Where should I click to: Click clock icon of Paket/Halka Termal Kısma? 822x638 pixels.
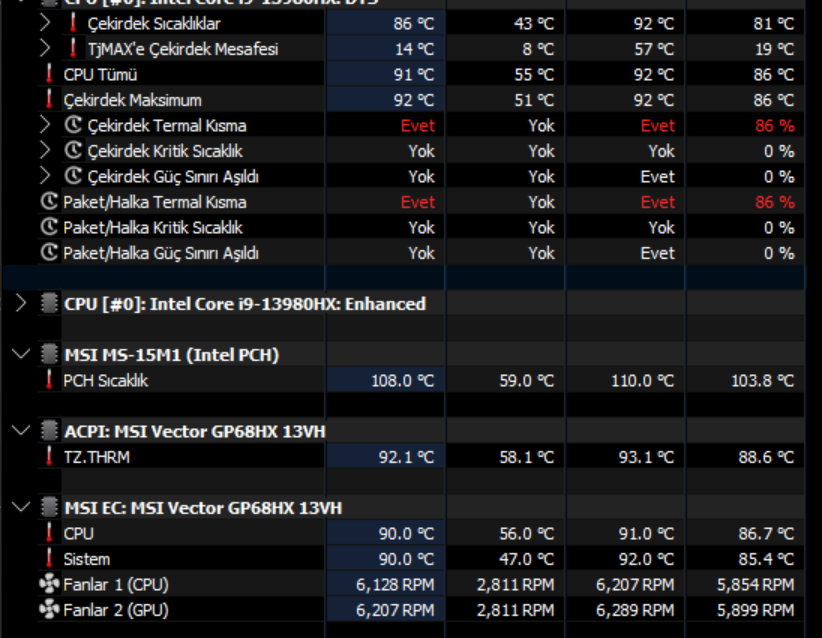[x=49, y=201]
